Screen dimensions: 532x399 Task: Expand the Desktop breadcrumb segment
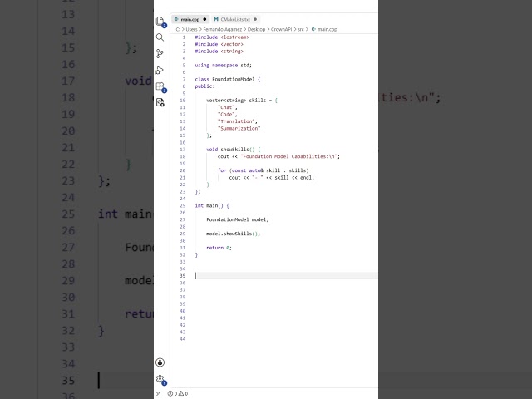[256, 30]
